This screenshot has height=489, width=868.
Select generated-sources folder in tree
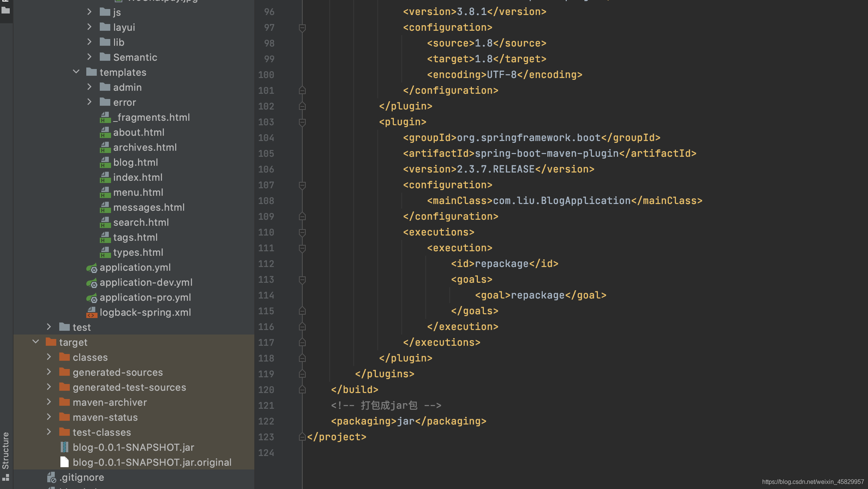(x=118, y=372)
